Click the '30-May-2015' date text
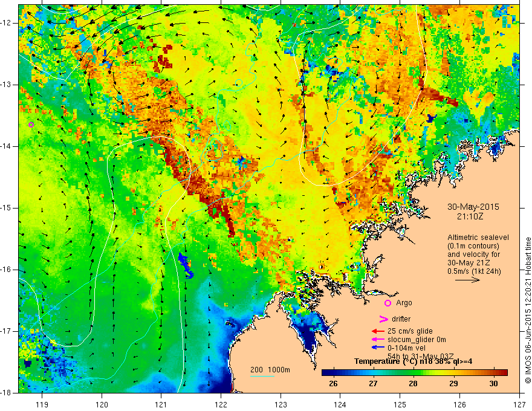 [x=473, y=207]
